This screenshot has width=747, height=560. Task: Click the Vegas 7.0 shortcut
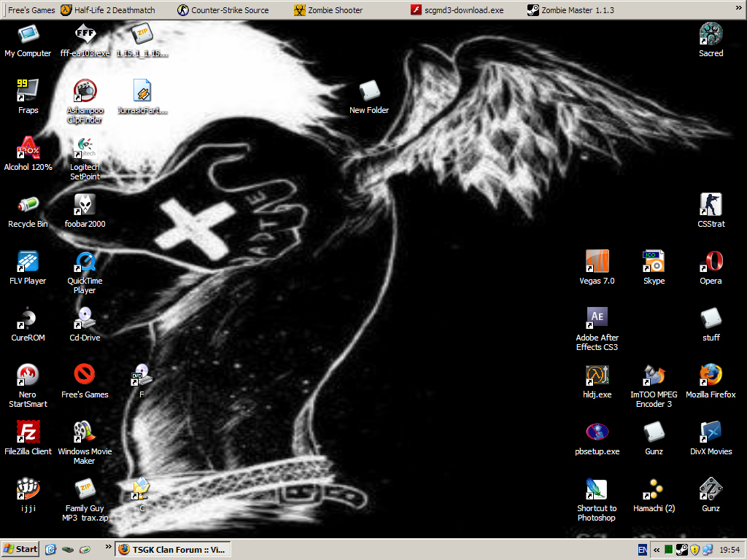(x=597, y=262)
